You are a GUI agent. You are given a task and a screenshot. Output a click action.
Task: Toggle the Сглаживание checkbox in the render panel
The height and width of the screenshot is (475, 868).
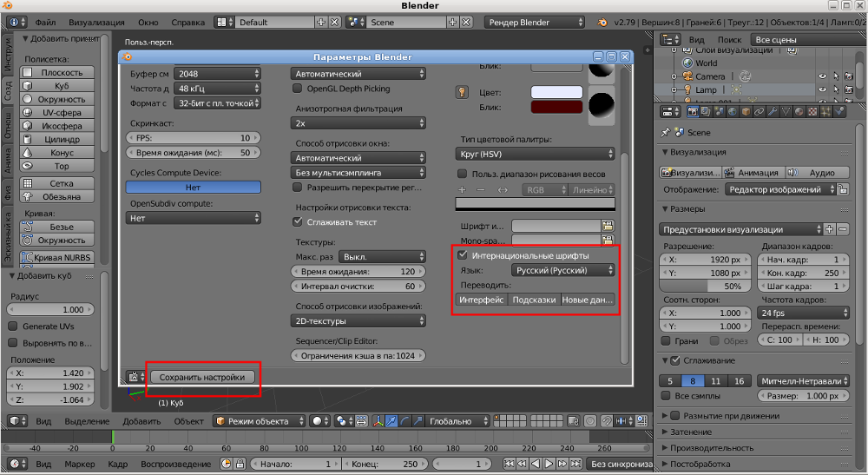(x=675, y=360)
